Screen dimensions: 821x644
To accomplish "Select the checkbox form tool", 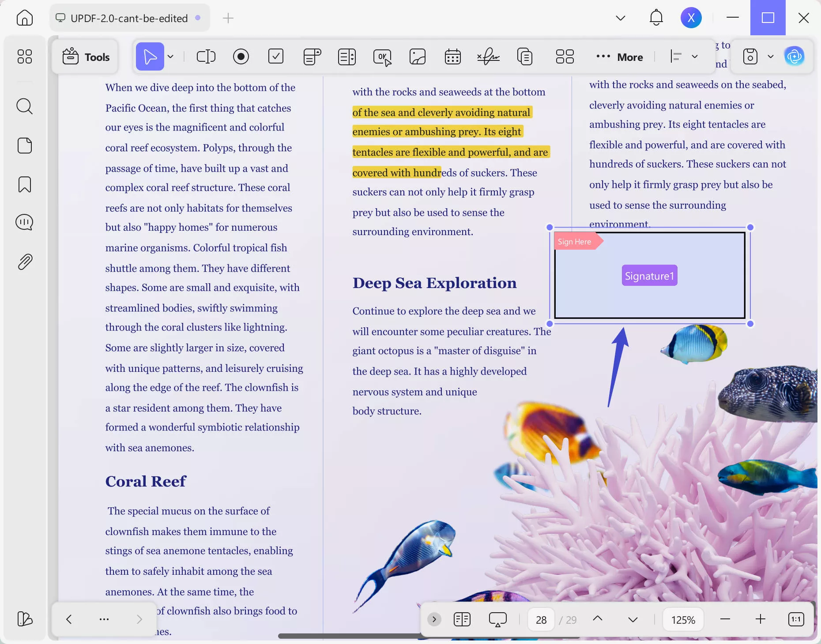I will click(276, 56).
